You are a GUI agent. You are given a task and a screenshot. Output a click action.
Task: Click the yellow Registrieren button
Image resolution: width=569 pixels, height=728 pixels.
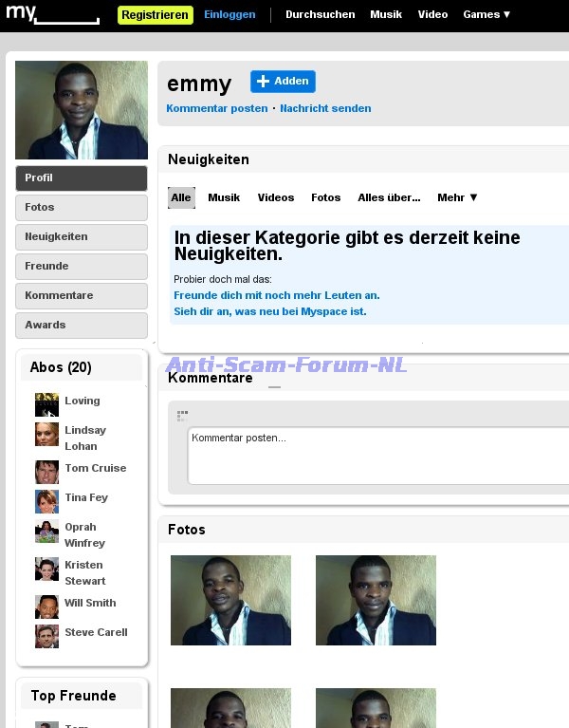(x=155, y=15)
